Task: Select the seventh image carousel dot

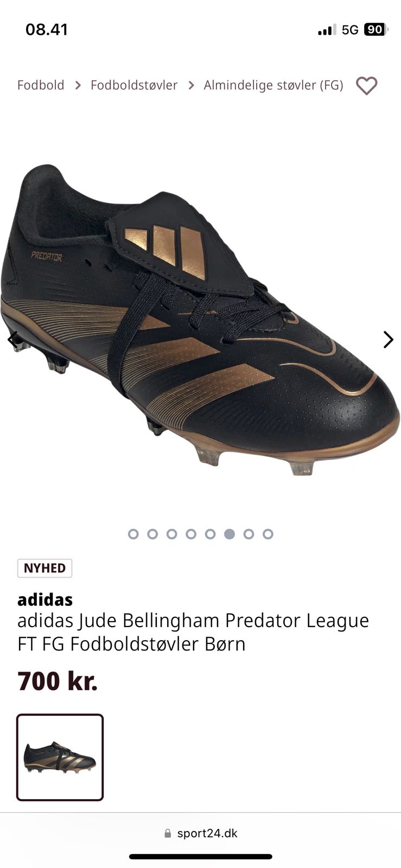Action: [249, 534]
